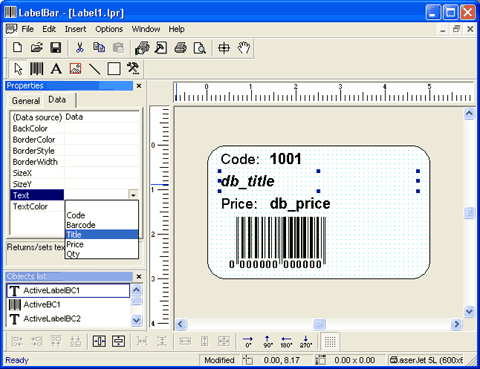Screen dimensions: 480x369
Task: Click the (Data source) property value field
Action: pyautogui.click(x=102, y=117)
